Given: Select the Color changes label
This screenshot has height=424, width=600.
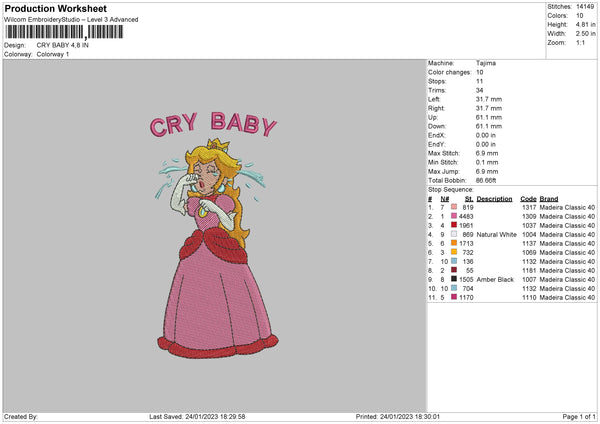Looking at the screenshot, I should [x=450, y=72].
